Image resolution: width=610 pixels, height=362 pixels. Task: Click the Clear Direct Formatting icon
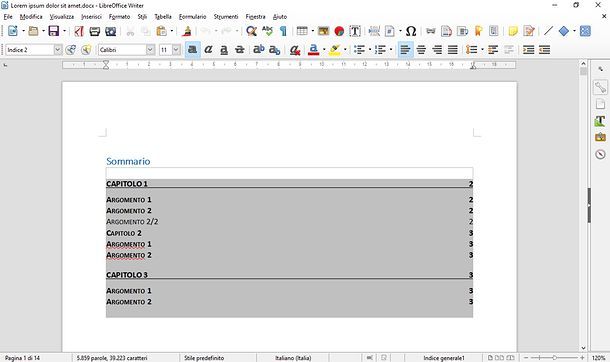click(x=294, y=50)
